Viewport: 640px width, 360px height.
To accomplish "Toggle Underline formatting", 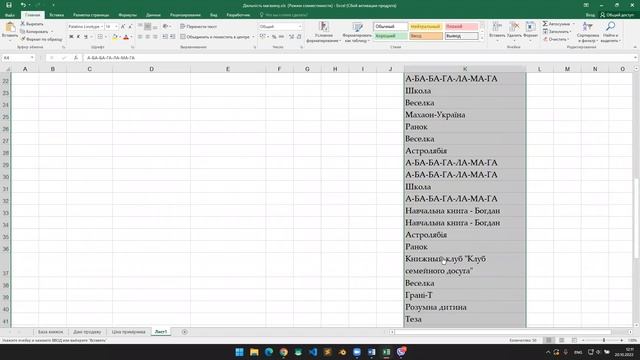I will tap(86, 37).
